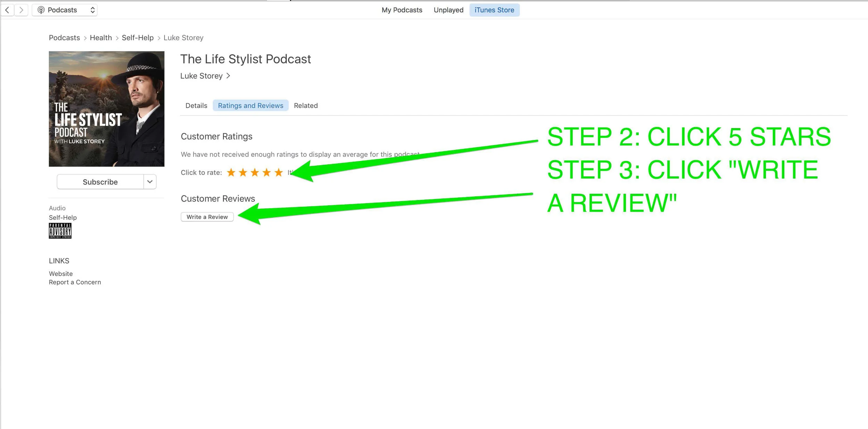Expand the Subscribe options arrow
Viewport: 868px width, 429px height.
coord(150,182)
